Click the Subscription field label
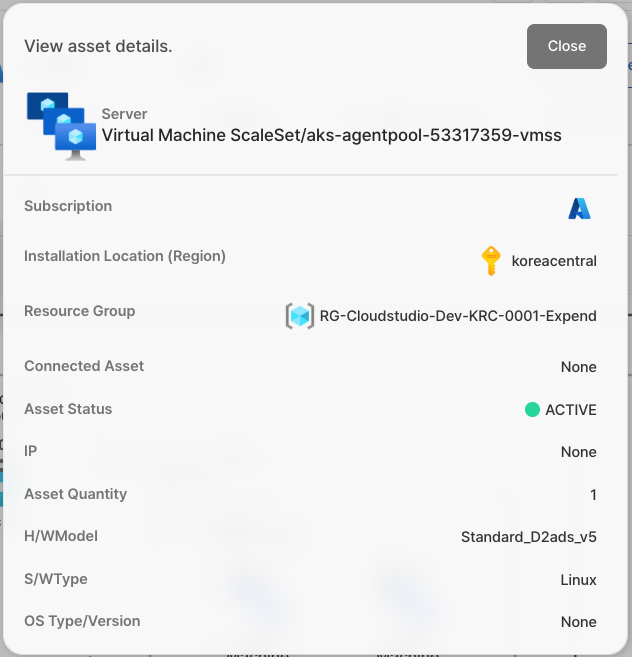The image size is (632, 657). point(68,206)
